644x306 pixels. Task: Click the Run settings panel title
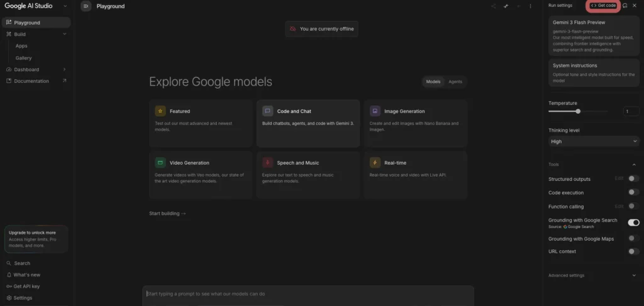coord(560,5)
